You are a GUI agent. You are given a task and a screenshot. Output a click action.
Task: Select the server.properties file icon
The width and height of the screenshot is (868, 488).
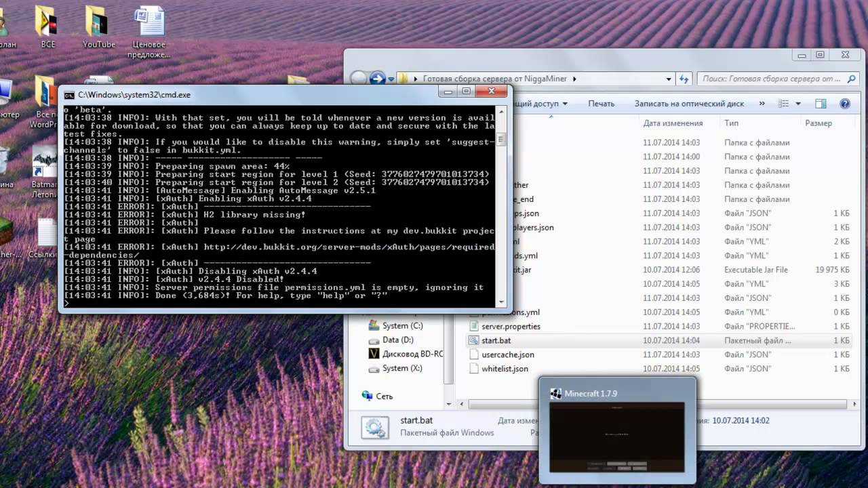click(x=475, y=326)
